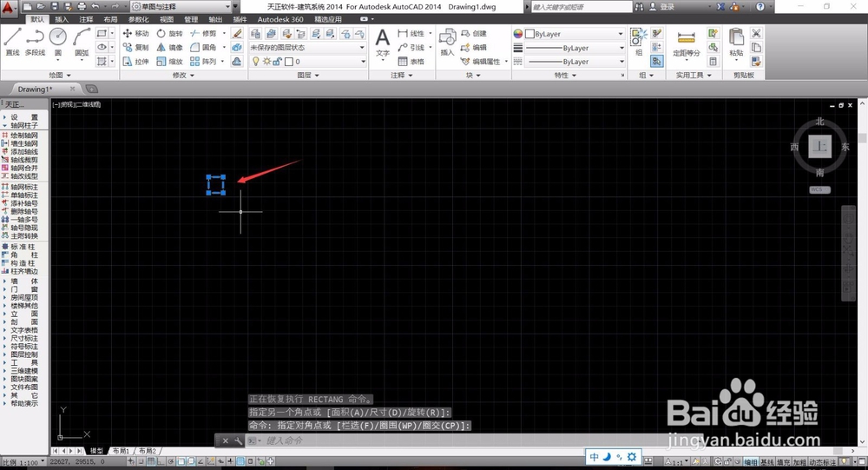Click the Undo arrow in quick access toolbar
Screen dimensions: 868x470
click(x=95, y=7)
